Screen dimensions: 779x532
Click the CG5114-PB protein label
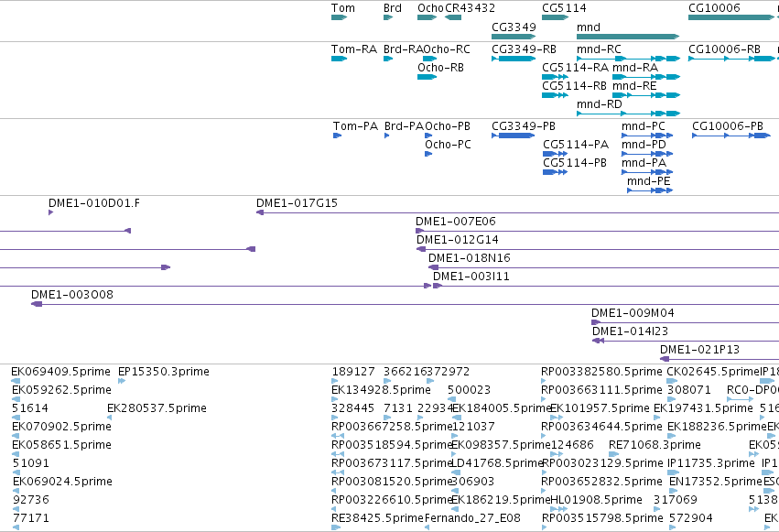click(575, 163)
